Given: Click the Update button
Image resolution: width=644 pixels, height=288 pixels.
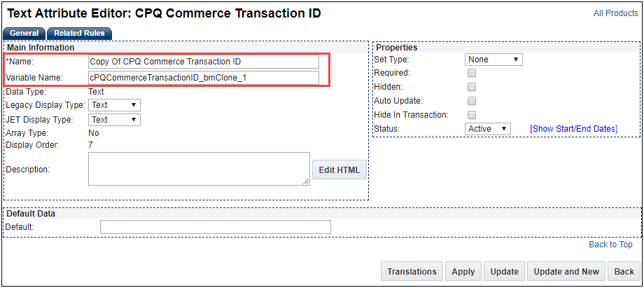Looking at the screenshot, I should (504, 272).
